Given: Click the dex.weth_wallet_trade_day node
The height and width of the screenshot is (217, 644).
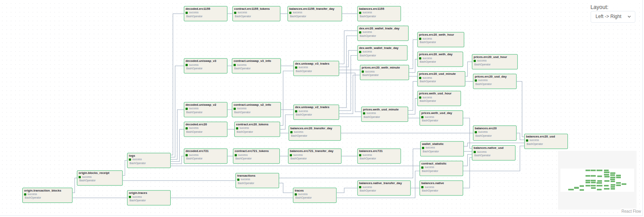Looking at the screenshot, I should (382, 53).
